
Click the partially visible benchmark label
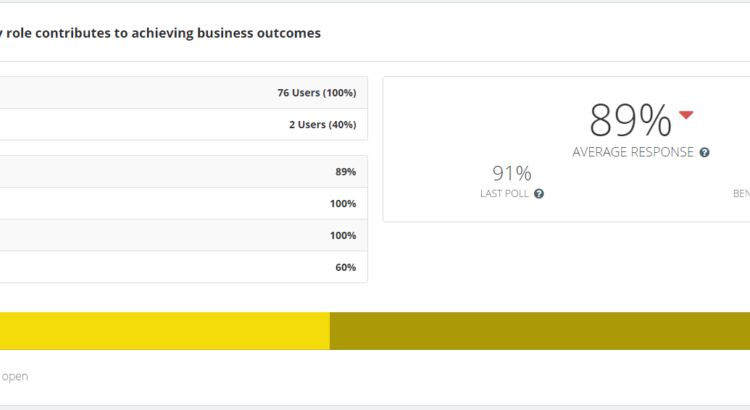click(740, 194)
